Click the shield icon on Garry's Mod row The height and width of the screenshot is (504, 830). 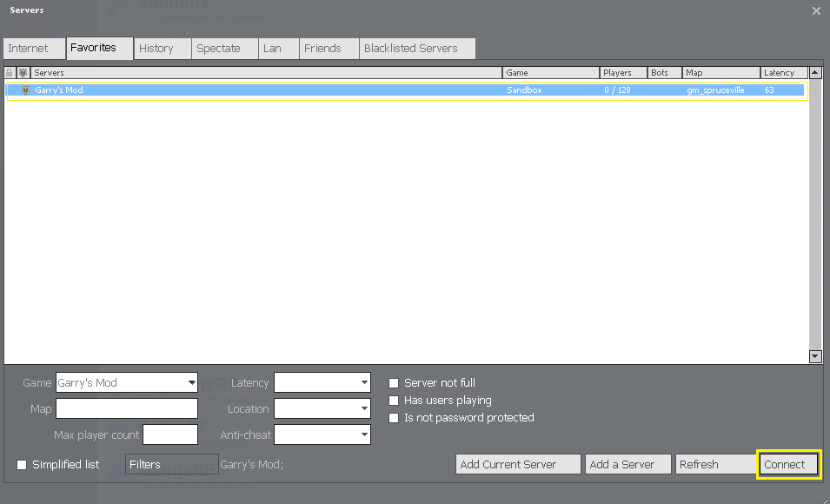pyautogui.click(x=25, y=90)
